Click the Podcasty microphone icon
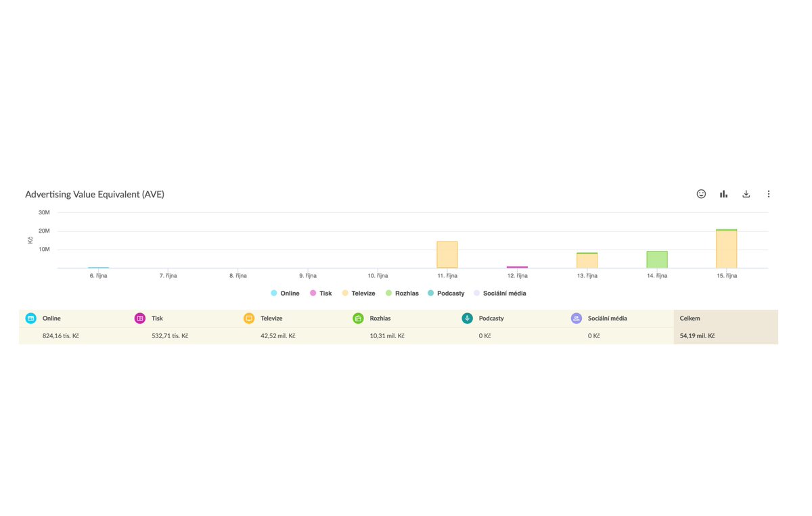The height and width of the screenshot is (516, 812). (x=468, y=318)
